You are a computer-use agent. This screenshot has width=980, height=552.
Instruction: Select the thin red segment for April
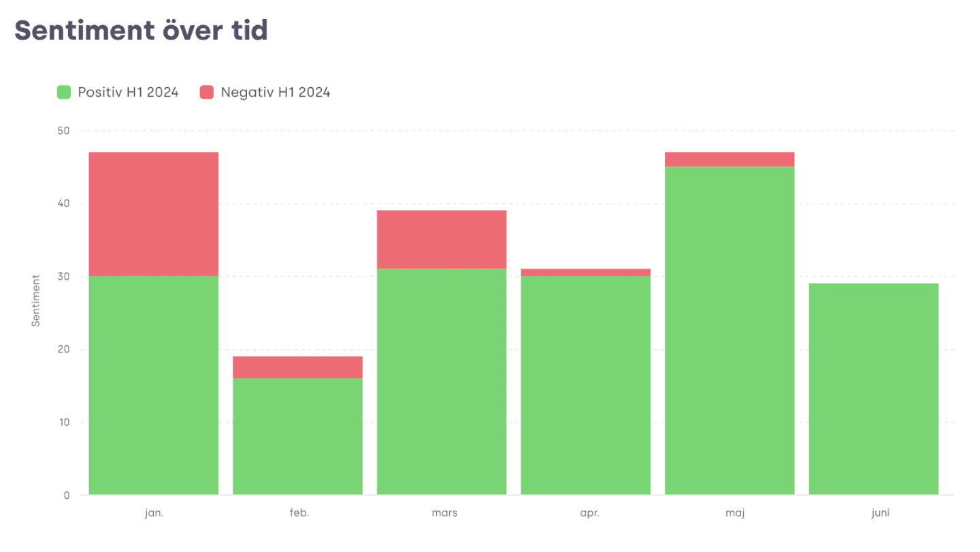[x=585, y=272]
